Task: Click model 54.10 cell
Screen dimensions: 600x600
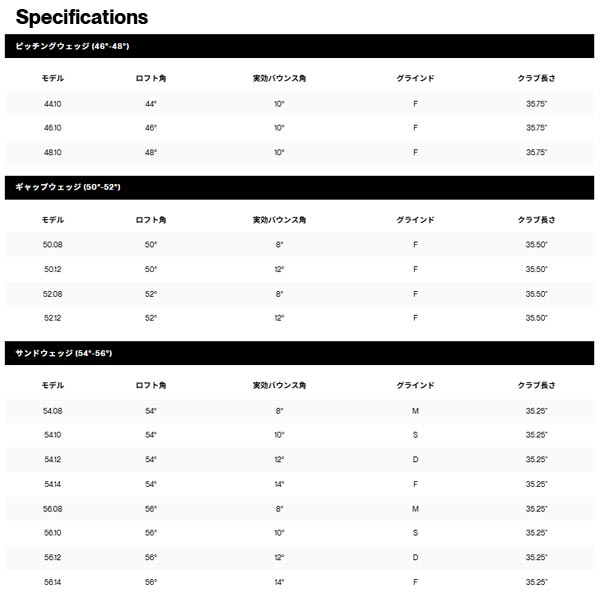Action: coord(53,435)
